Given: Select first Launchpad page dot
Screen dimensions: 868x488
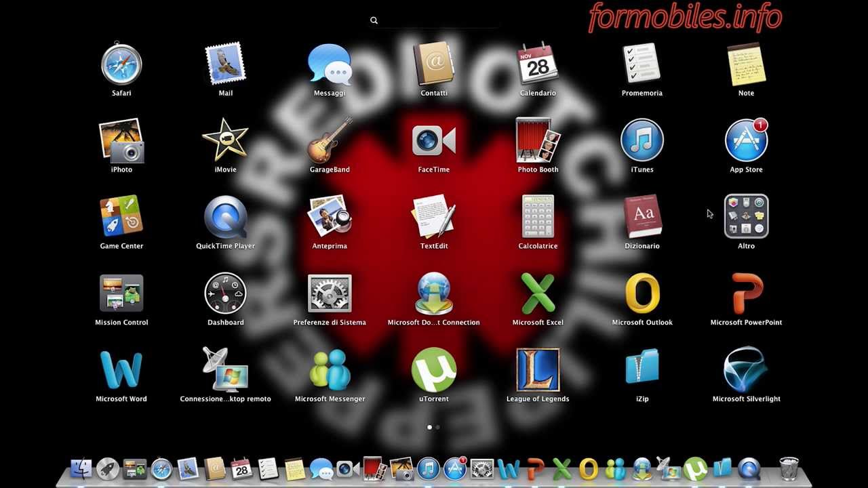Looking at the screenshot, I should [x=429, y=427].
